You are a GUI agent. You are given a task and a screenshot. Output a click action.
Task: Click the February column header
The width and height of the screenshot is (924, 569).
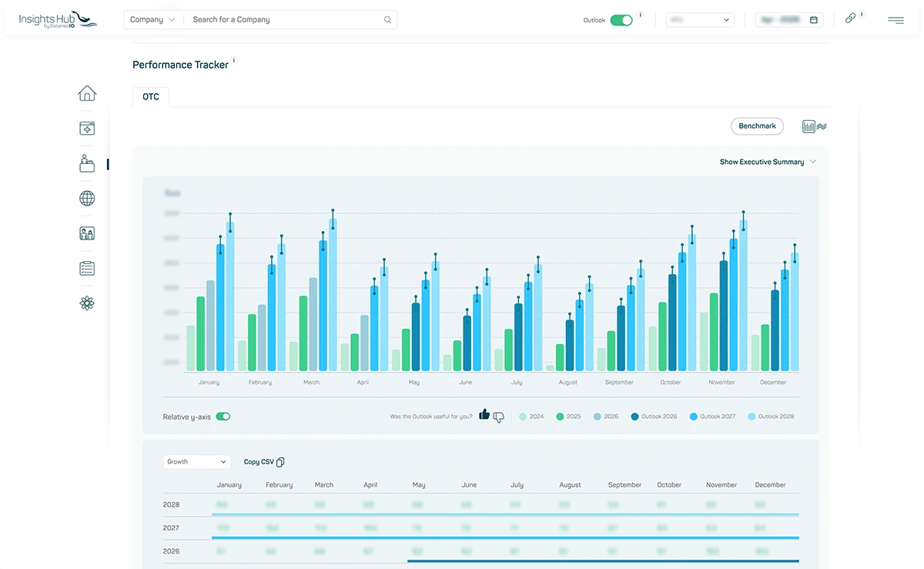(279, 485)
